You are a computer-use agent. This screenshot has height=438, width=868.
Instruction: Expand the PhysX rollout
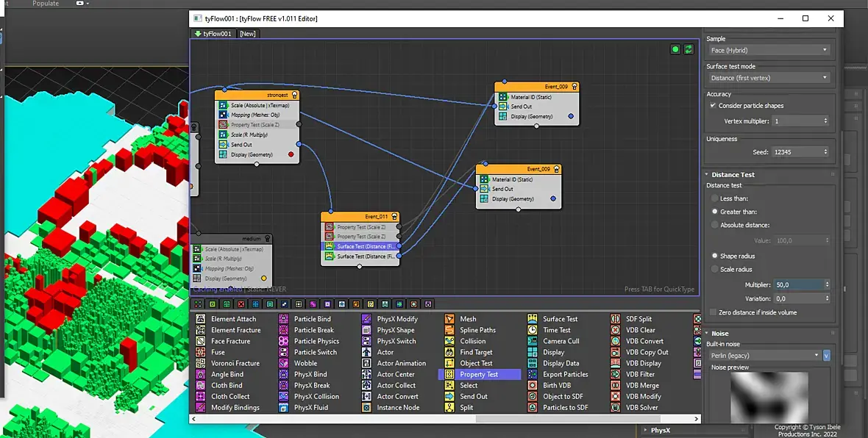click(x=660, y=430)
